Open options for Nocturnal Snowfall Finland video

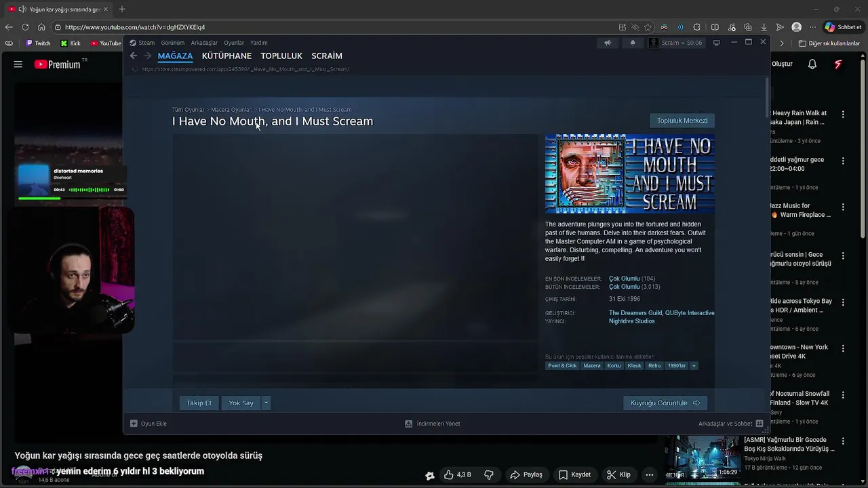click(x=843, y=394)
